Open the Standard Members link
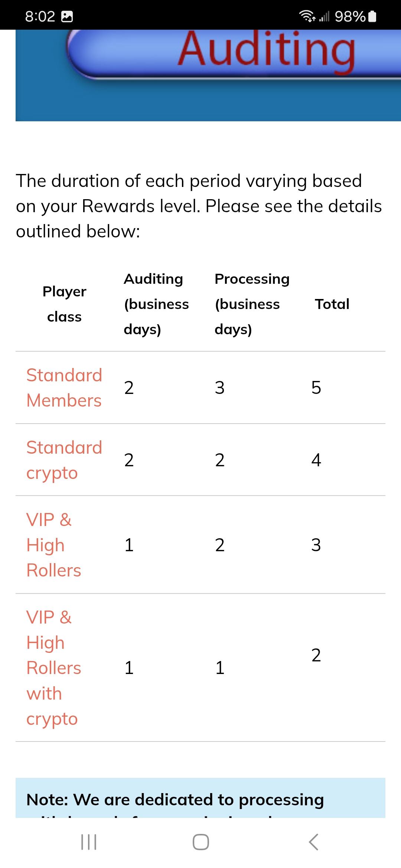The image size is (401, 868). point(64,388)
